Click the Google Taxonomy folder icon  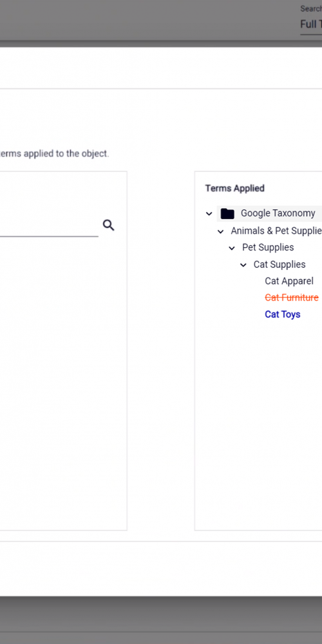click(x=227, y=214)
